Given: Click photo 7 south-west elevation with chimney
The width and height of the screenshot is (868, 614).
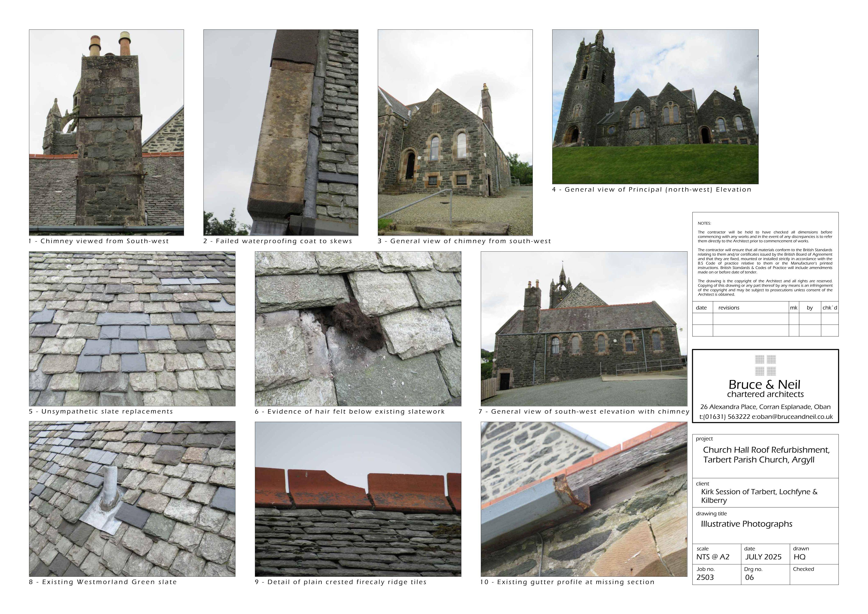Looking at the screenshot, I should [x=584, y=329].
